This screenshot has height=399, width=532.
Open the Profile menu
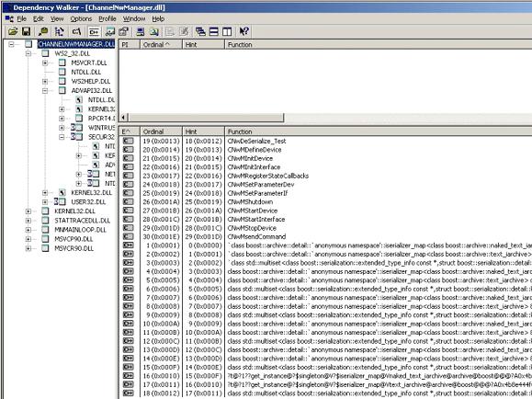(108, 18)
